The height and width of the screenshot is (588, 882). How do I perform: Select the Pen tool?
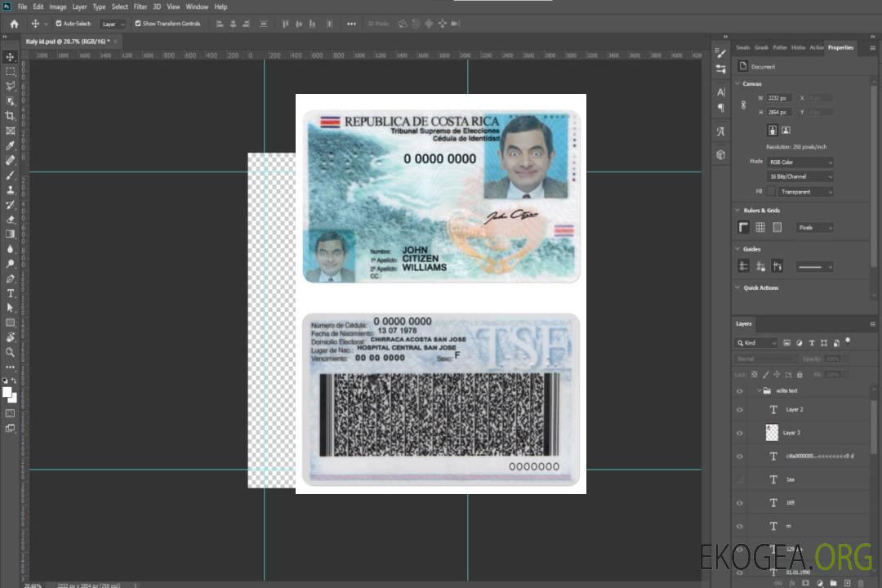(11, 278)
